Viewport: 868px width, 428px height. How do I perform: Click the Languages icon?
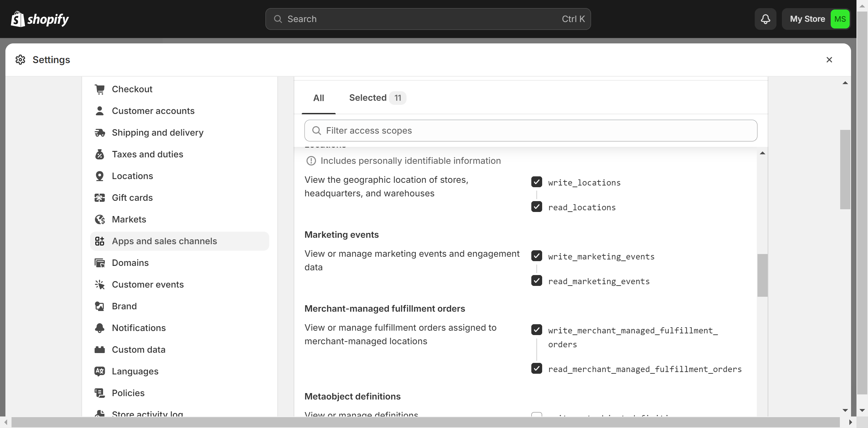pos(100,371)
